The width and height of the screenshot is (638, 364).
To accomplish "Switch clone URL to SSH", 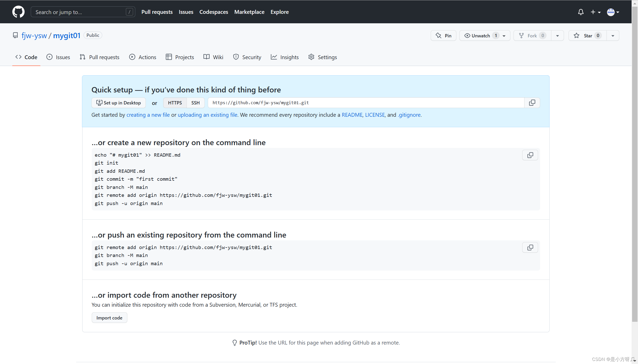I will tap(195, 103).
